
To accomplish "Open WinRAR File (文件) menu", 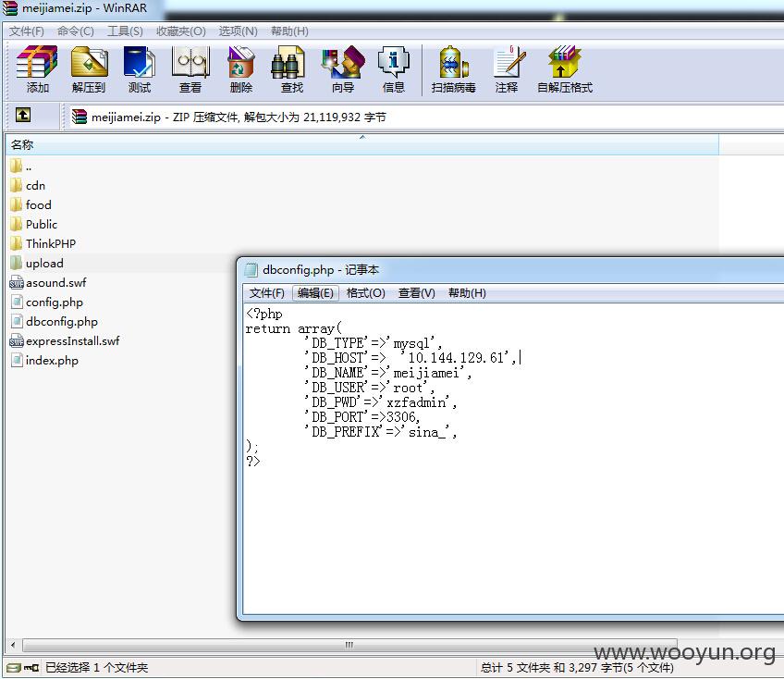I will coord(27,31).
